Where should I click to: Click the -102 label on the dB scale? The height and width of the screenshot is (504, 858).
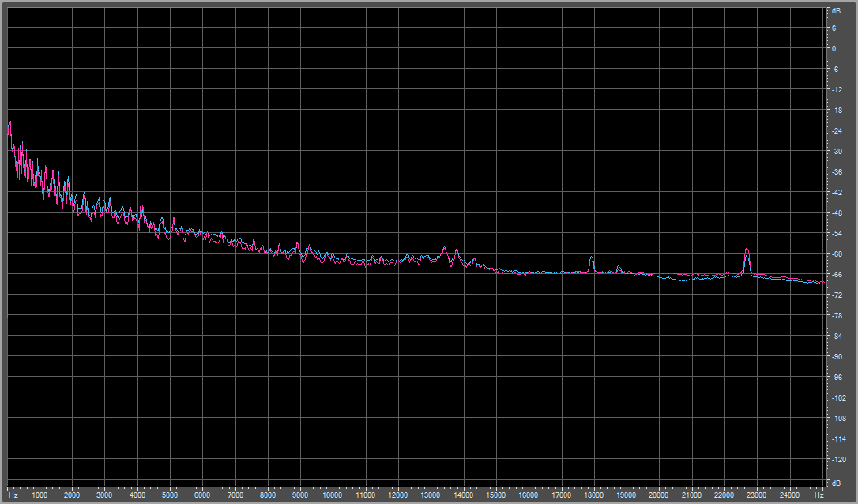(x=838, y=398)
